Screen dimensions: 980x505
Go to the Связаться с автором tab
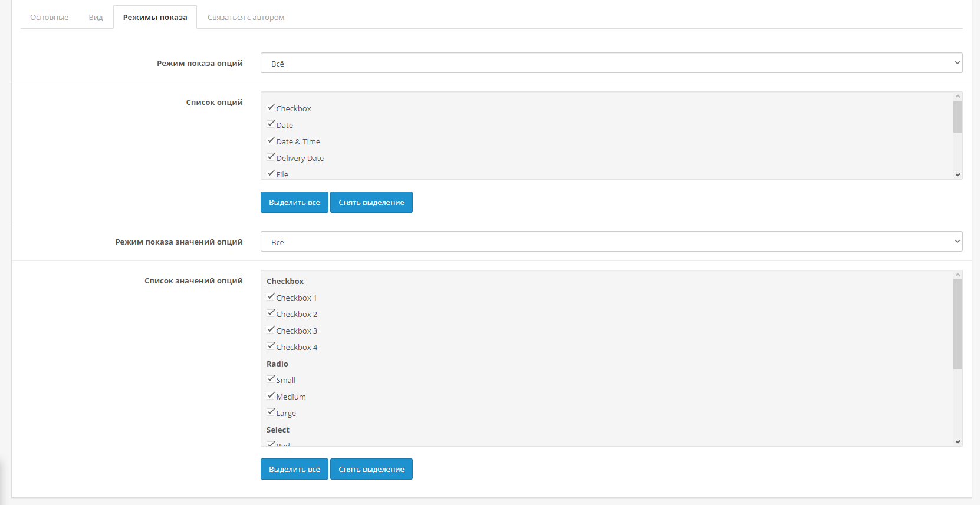245,18
